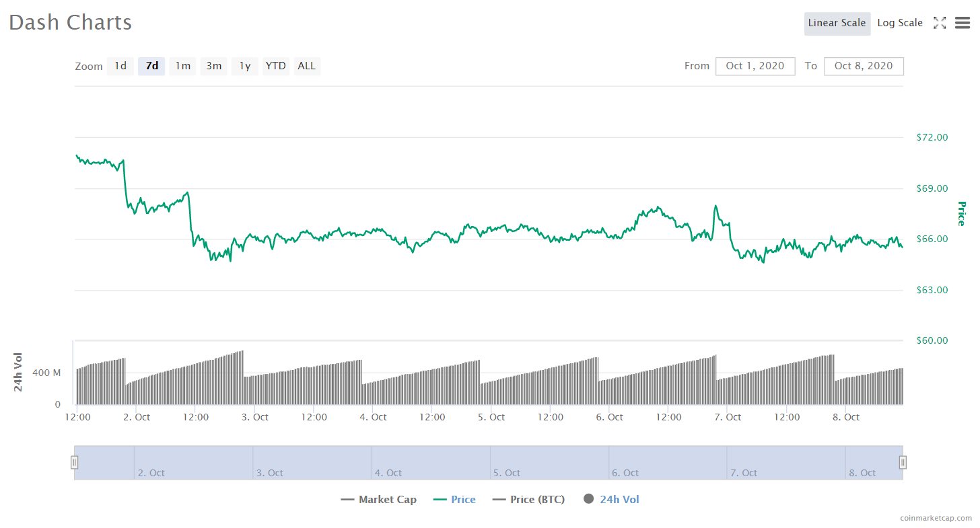Set zoom range to 3m

(x=214, y=66)
